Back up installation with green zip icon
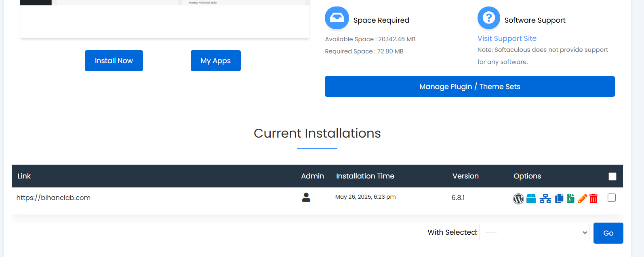 570,198
